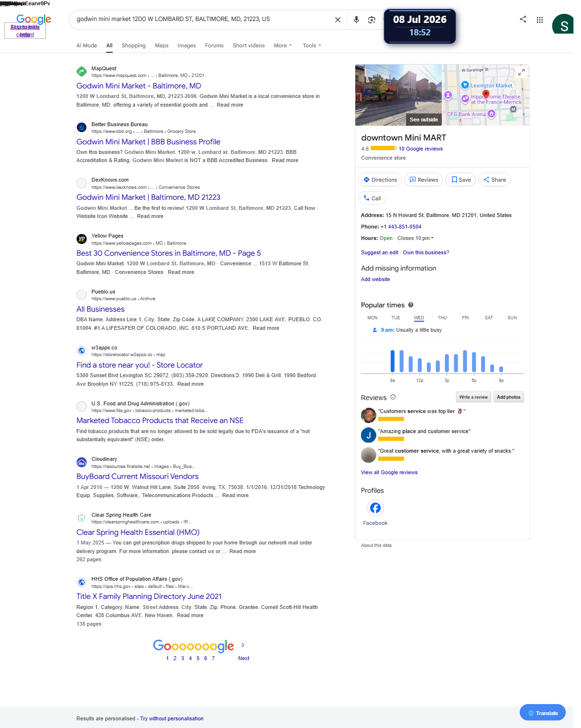Click the Translate button

tap(543, 713)
